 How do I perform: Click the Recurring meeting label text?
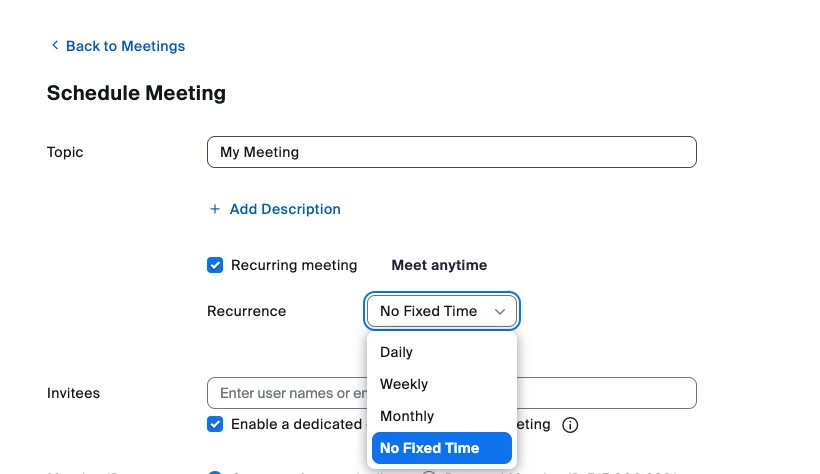[294, 265]
